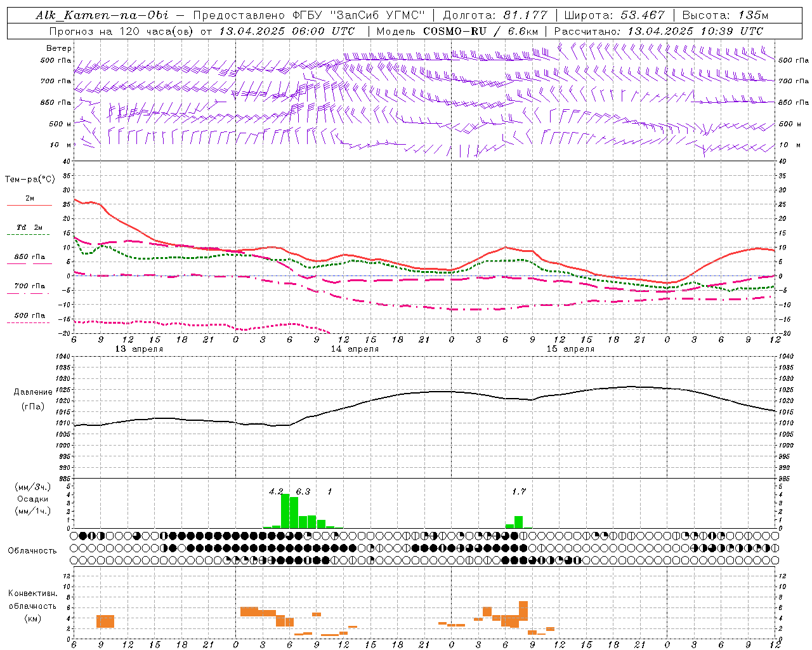Viewport: 812px width, 650px height.
Task: Click the '700 гПа' entry in the temperature legend
Action: (x=30, y=286)
